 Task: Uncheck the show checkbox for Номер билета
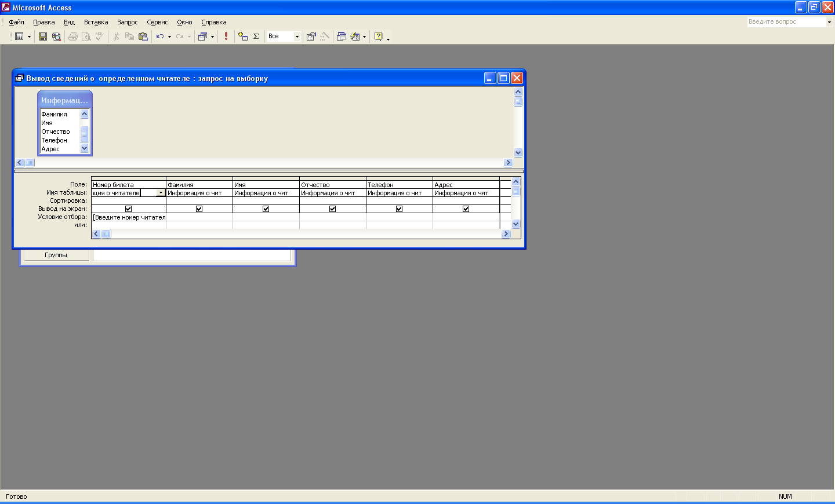tap(129, 209)
